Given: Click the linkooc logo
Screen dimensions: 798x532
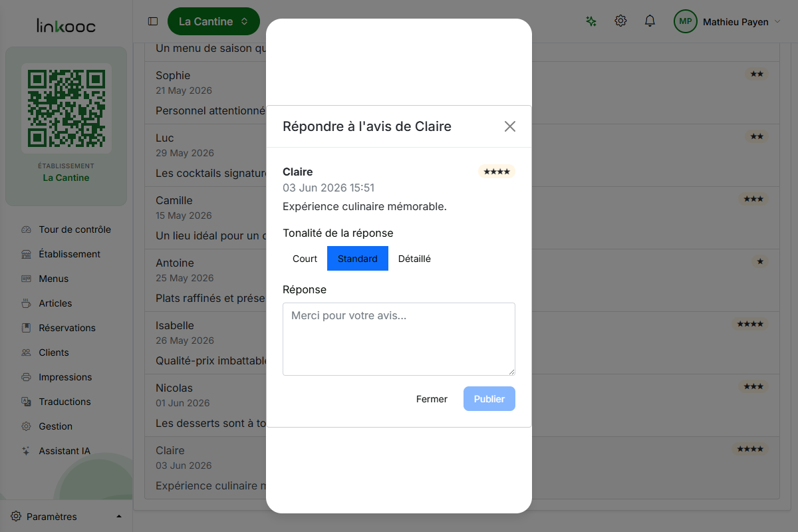Looking at the screenshot, I should pyautogui.click(x=66, y=27).
